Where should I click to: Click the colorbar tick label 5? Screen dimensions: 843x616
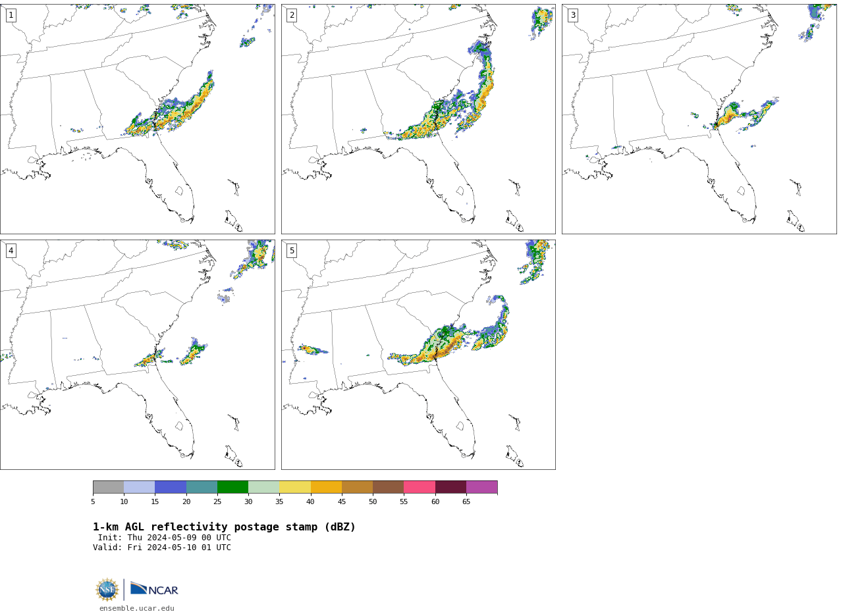93,502
